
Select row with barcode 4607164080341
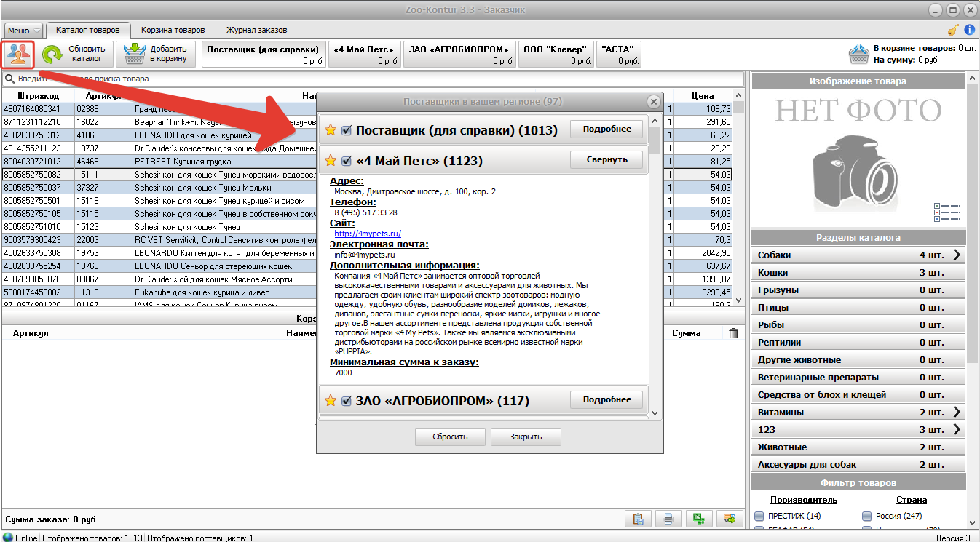click(x=366, y=108)
